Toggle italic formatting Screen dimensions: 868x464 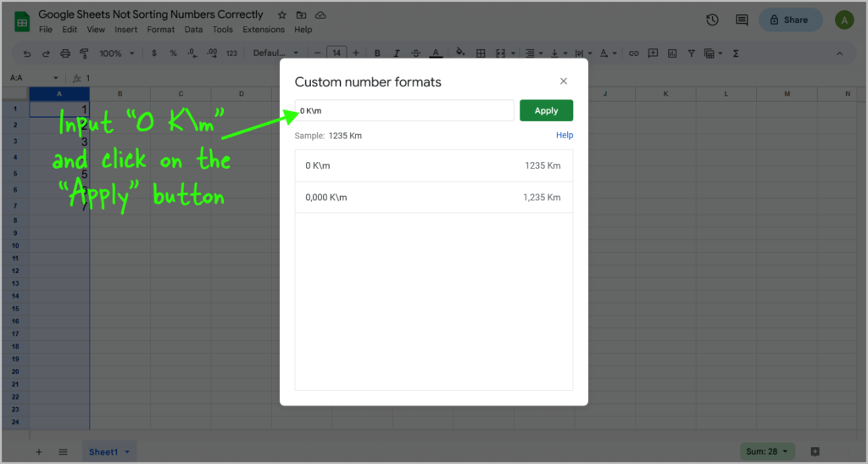397,53
